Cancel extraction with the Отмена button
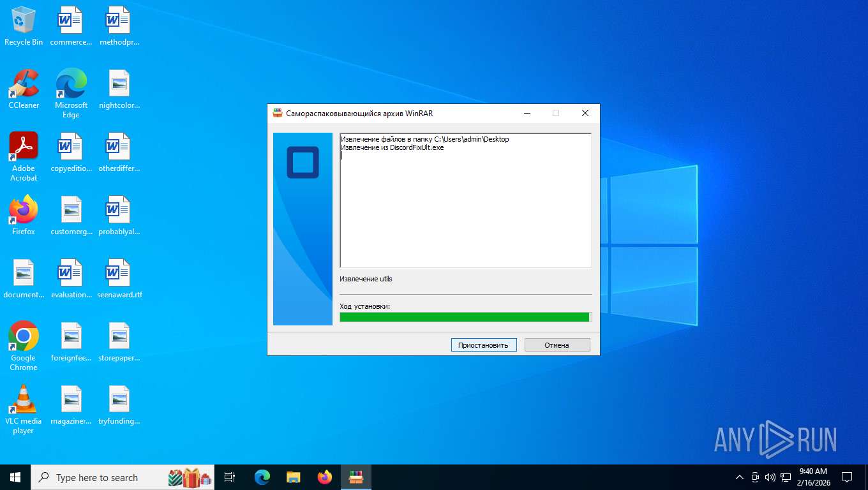This screenshot has width=868, height=490. point(557,345)
